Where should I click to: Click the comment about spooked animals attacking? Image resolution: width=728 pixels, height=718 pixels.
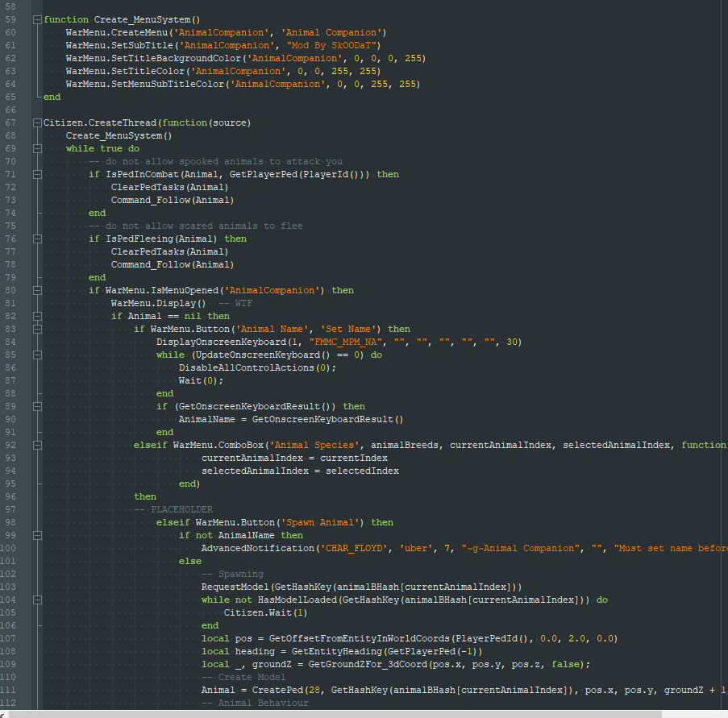pos(215,161)
